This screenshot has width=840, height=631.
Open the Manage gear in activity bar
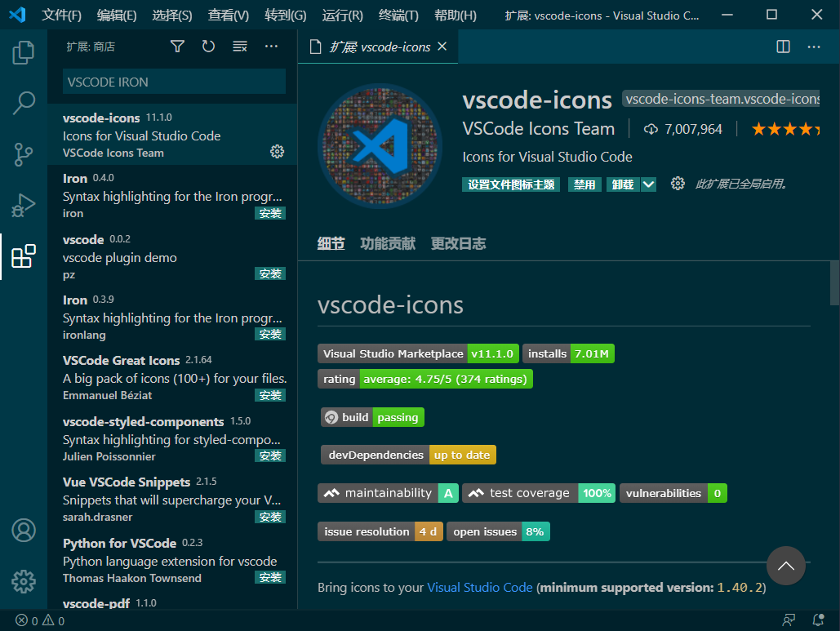click(x=24, y=581)
